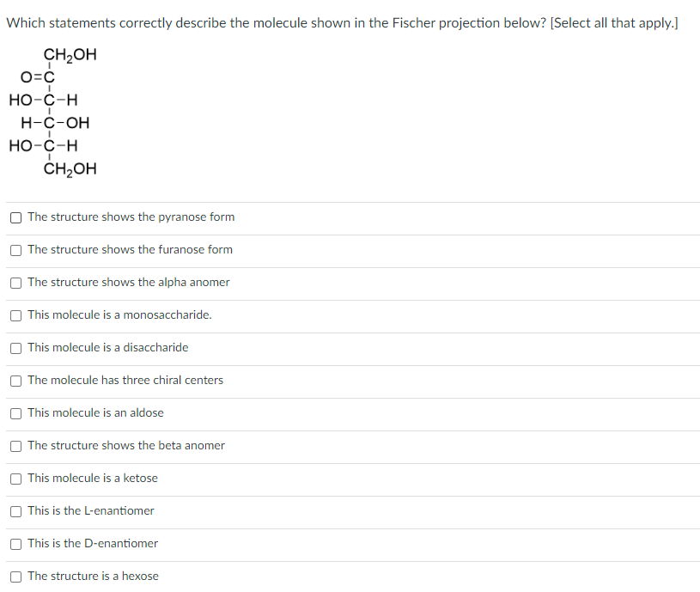Select the 'beta anomer' checkbox
Viewport: 700px width, 592px height.
(15, 446)
